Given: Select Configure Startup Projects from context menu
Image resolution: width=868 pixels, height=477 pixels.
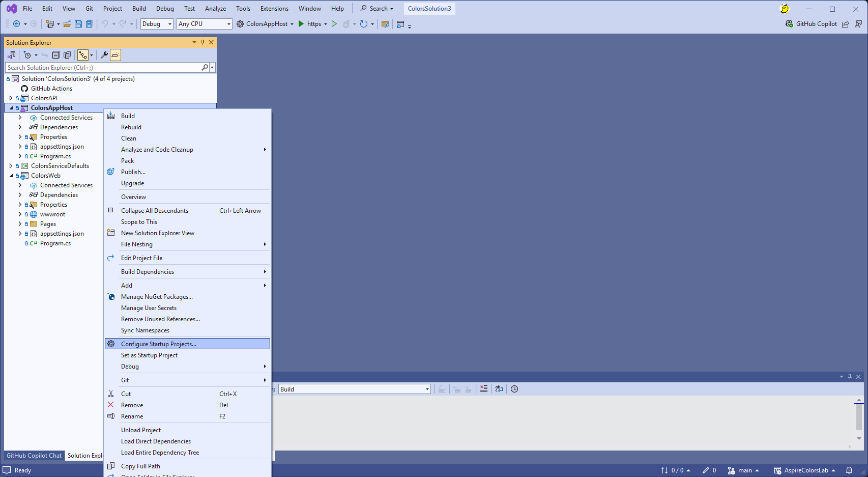Looking at the screenshot, I should coord(158,344).
